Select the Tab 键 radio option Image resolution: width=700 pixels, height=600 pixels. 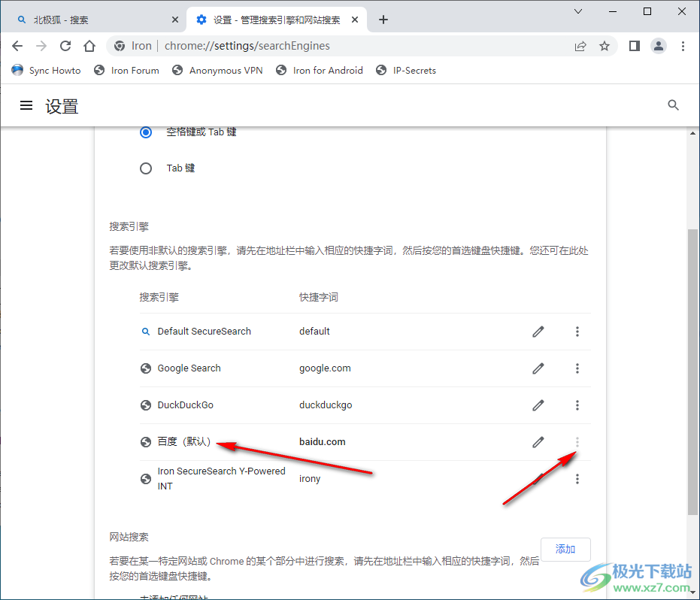pos(146,168)
